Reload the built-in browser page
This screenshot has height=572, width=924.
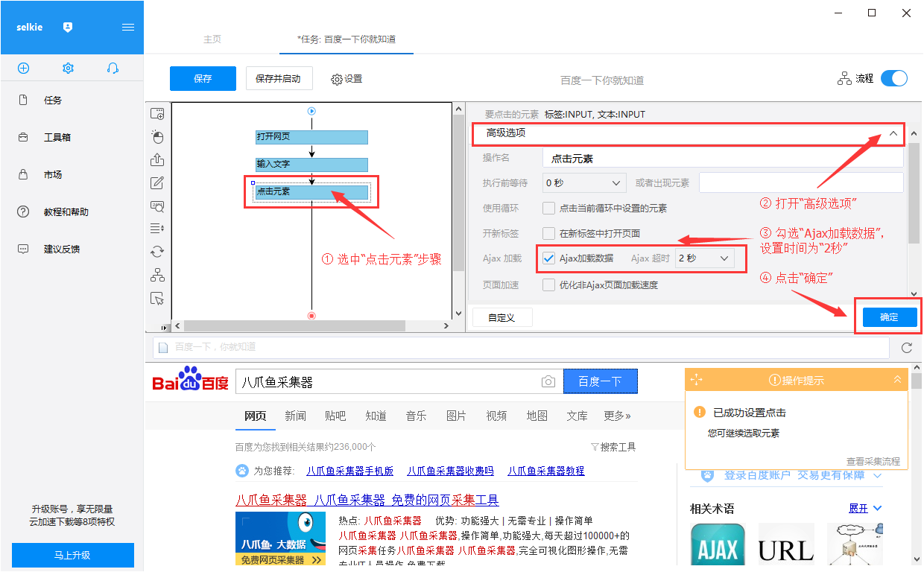tap(907, 347)
